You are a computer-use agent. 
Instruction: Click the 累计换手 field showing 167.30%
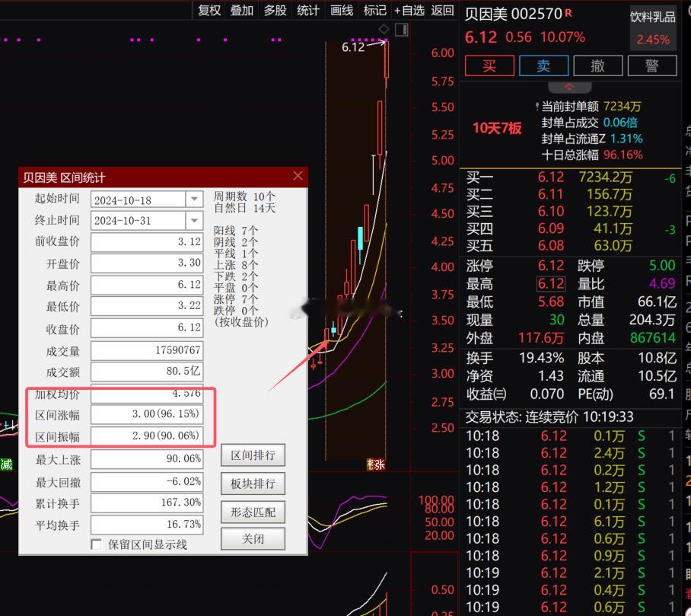click(x=147, y=503)
